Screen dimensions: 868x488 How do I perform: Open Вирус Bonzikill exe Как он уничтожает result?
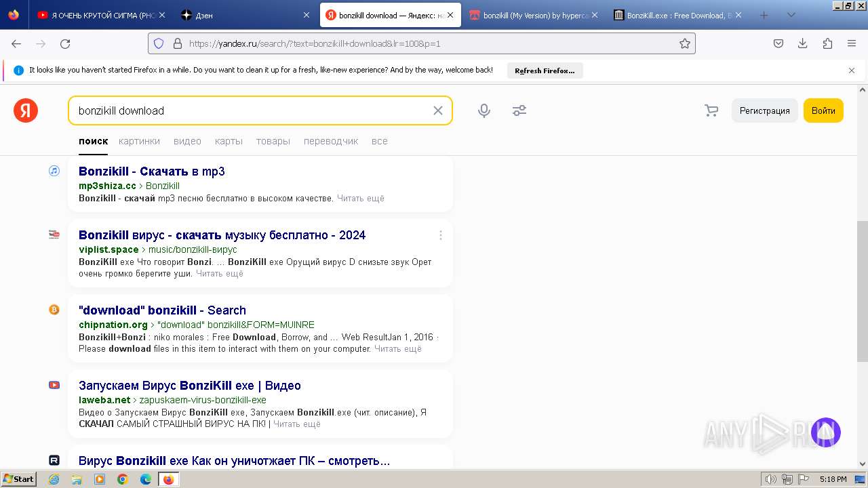click(235, 461)
